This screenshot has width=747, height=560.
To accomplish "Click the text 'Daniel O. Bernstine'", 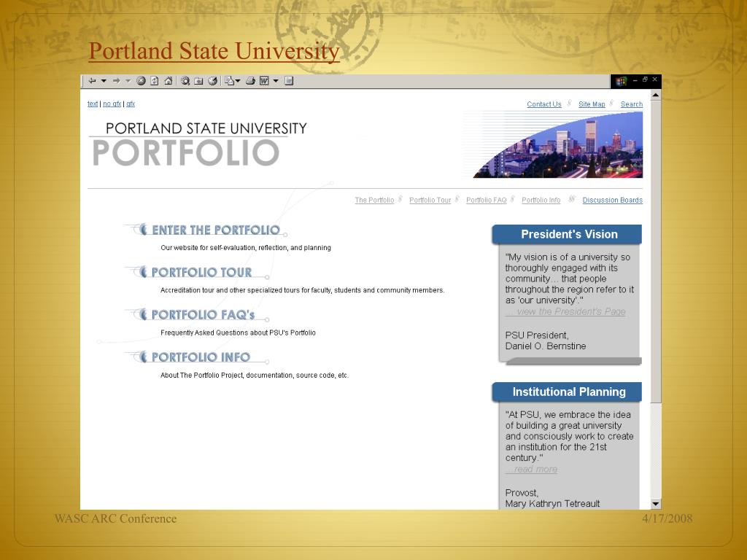I will coord(546,346).
